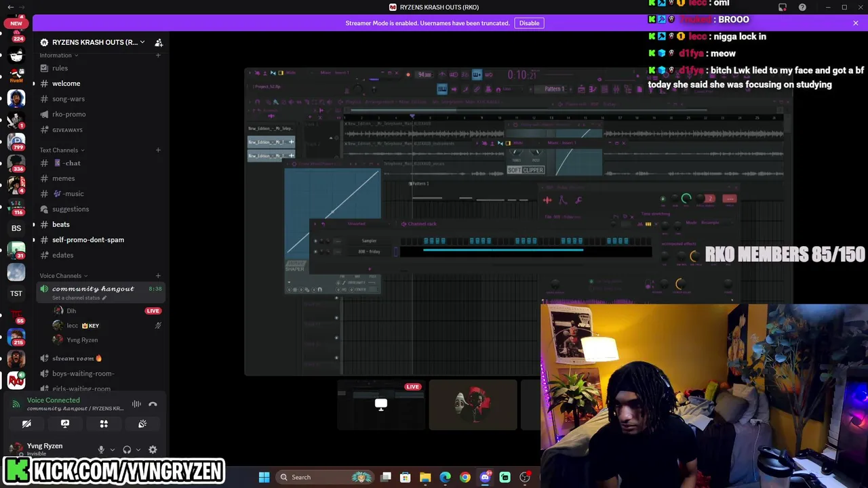This screenshot has height=488, width=868.
Task: Open server with 799 notification badge
Action: 16,142
